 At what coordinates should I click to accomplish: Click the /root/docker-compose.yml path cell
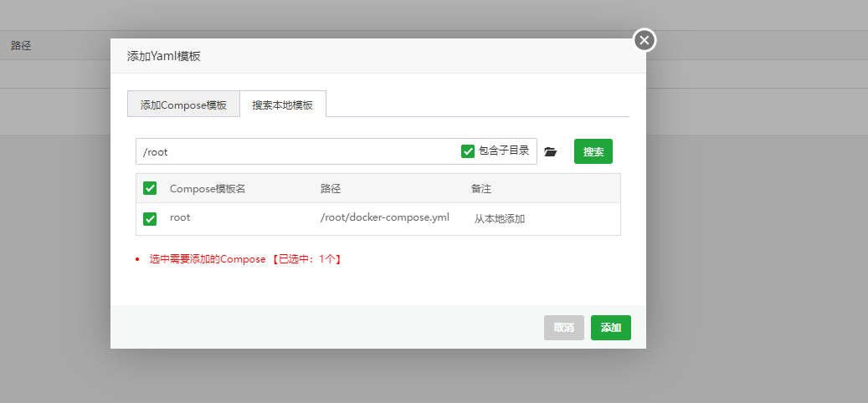385,217
